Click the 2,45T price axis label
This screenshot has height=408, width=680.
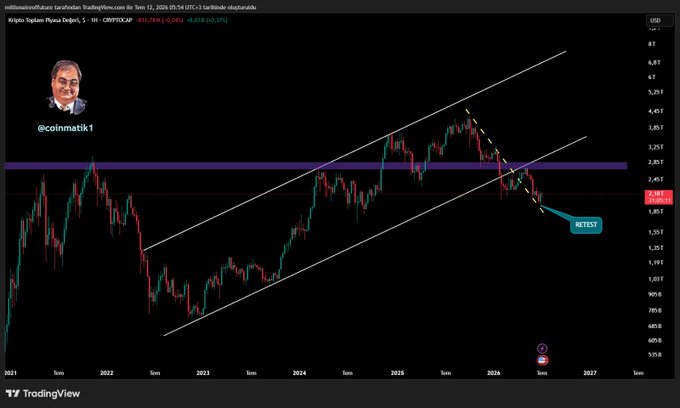pyautogui.click(x=655, y=180)
